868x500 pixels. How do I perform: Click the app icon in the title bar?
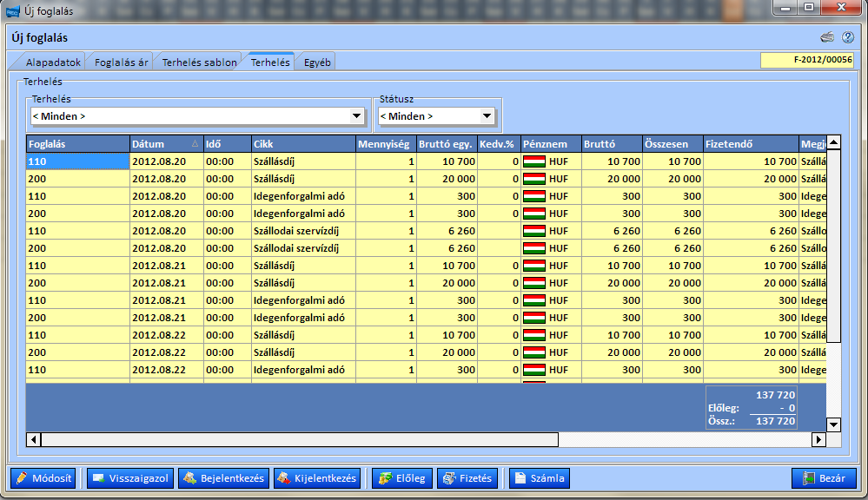12,11
